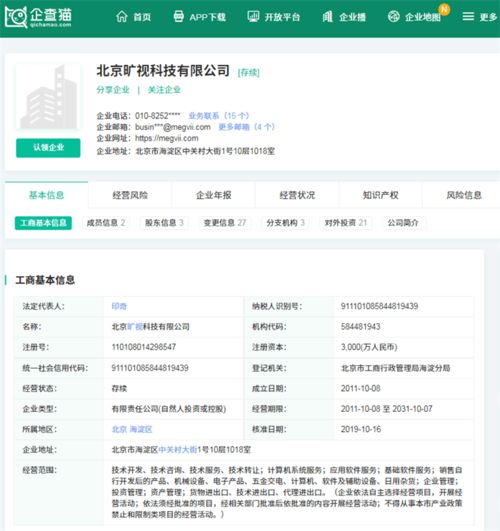Click the company building placeholder image
Image resolution: width=500 pixels, height=531 pixels.
[48, 97]
